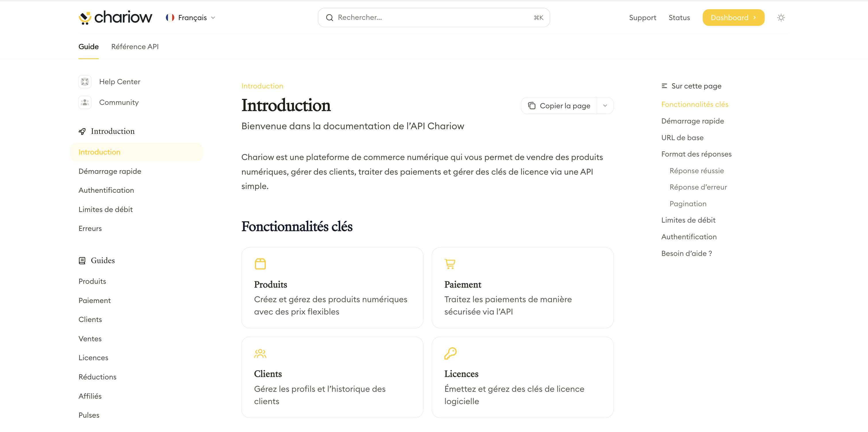
Task: Click the Chariow logo icon
Action: pos(85,18)
